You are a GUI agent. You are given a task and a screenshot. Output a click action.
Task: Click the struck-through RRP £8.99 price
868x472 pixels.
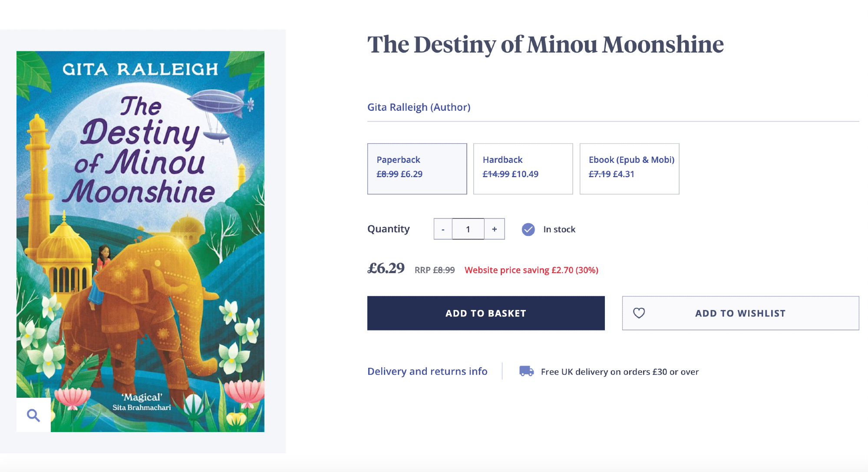click(443, 270)
